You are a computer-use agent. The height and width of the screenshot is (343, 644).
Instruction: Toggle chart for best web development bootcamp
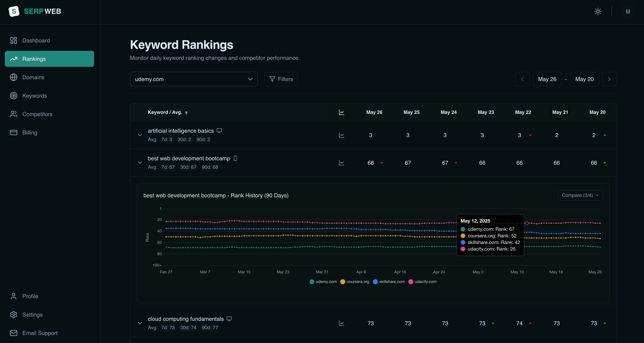(341, 163)
